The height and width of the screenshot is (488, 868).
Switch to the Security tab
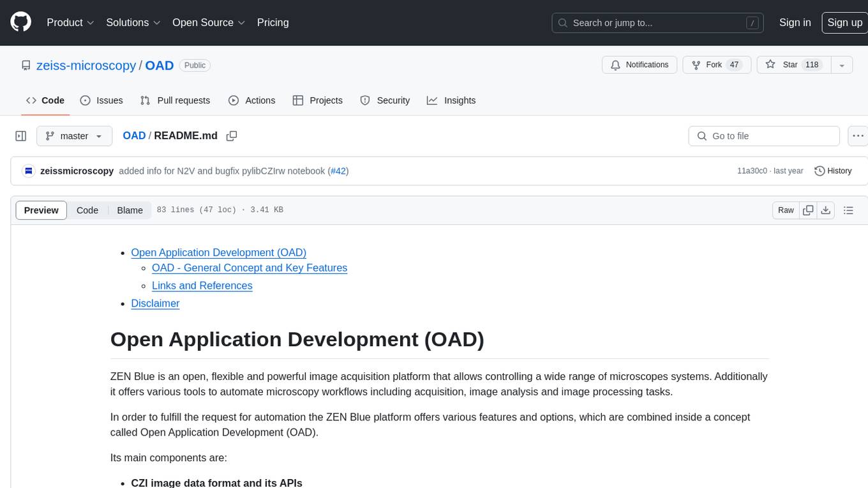(x=385, y=100)
